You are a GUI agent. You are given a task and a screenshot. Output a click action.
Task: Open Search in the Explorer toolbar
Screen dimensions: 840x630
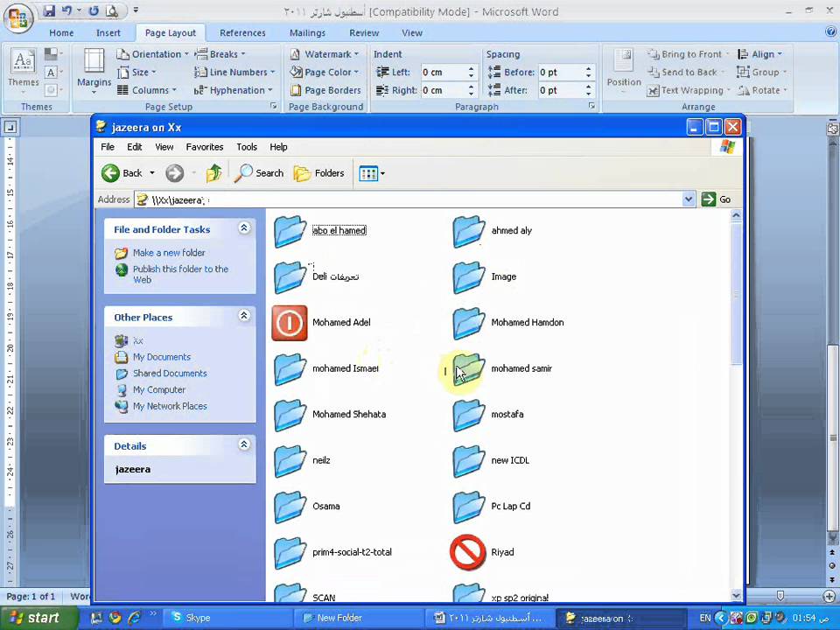[x=259, y=173]
